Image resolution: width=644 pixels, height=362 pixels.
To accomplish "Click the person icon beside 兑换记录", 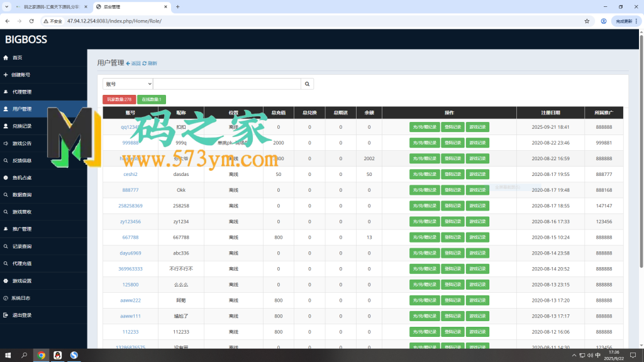I will 6,126.
